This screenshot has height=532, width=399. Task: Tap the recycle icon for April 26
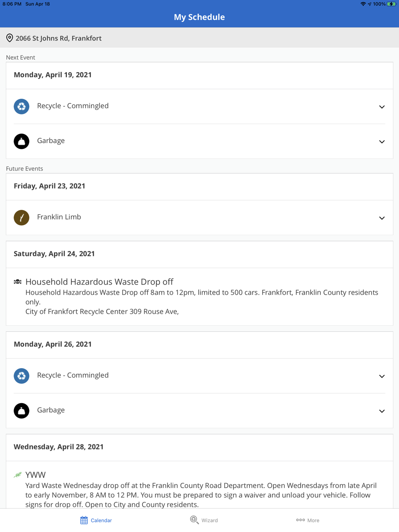22,376
